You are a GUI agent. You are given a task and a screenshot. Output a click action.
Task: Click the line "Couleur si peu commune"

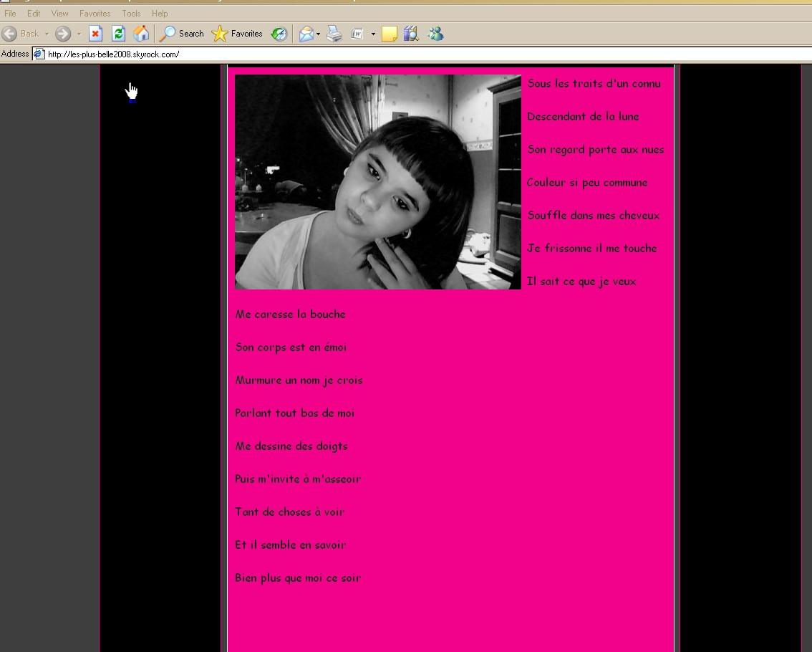(x=587, y=183)
